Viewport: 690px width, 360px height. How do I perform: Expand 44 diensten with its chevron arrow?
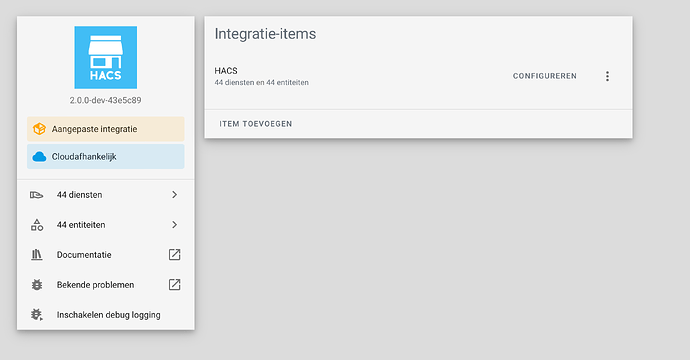(x=175, y=195)
